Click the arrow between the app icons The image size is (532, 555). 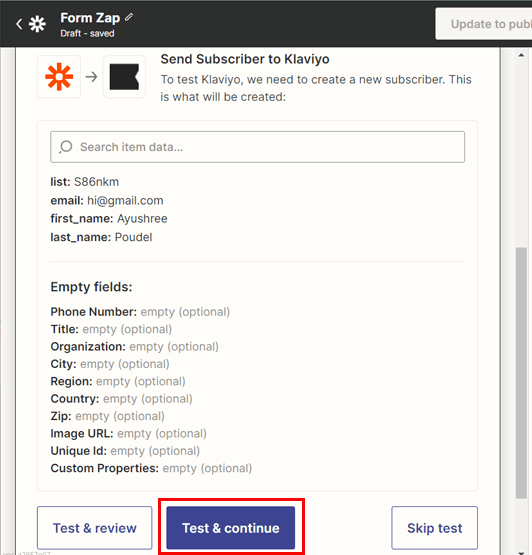[x=92, y=76]
